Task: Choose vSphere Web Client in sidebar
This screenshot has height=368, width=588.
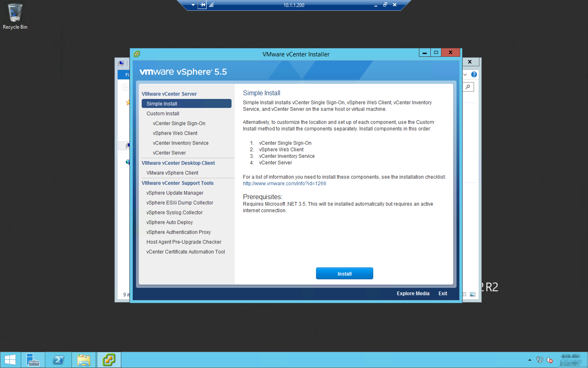Action: (x=175, y=133)
